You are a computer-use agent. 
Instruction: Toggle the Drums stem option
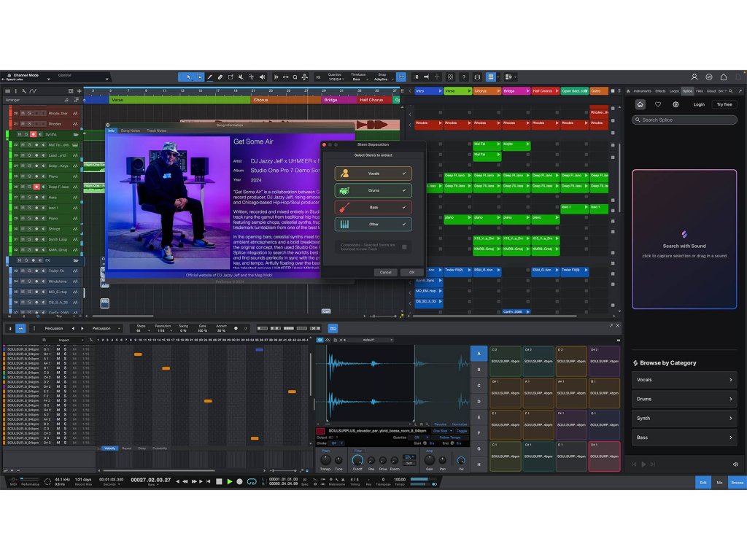coord(373,190)
